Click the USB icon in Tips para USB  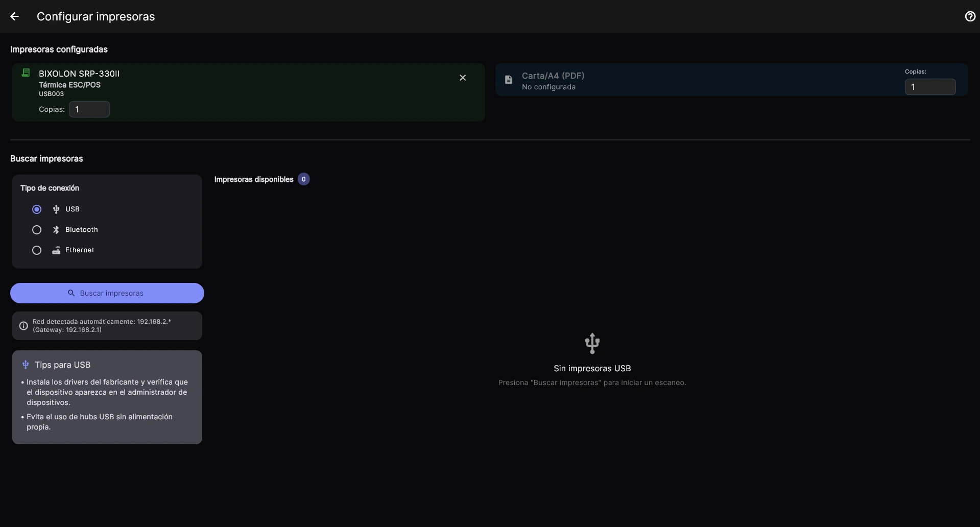pos(26,365)
